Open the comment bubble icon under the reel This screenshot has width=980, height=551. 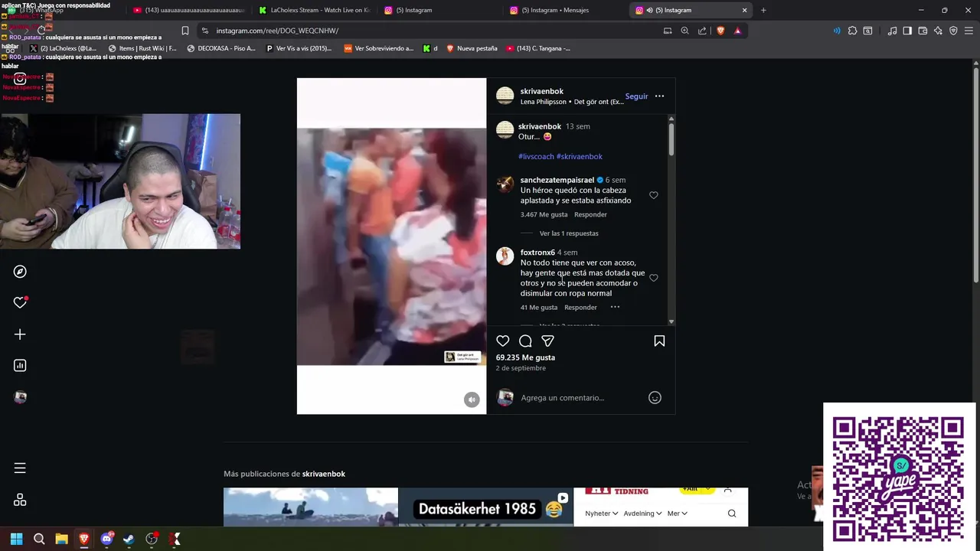[x=525, y=341]
